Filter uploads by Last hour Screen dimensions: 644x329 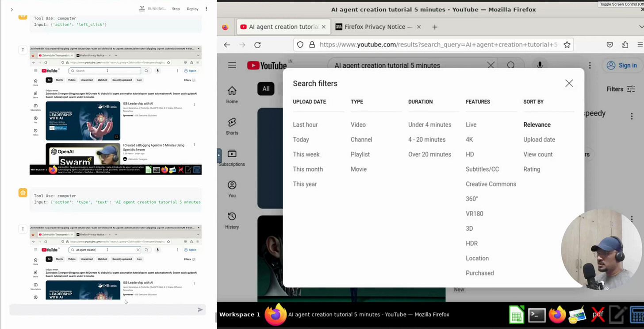305,125
